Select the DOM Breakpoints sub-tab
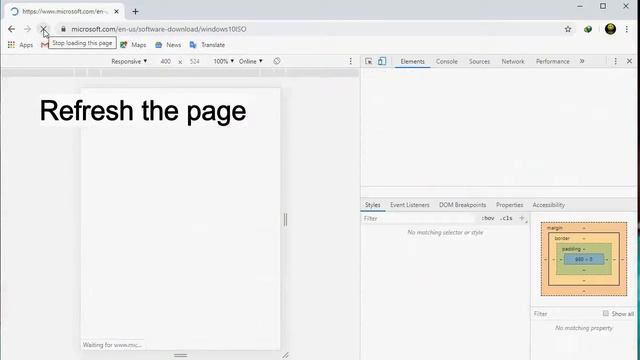The width and height of the screenshot is (640, 360). tap(462, 205)
